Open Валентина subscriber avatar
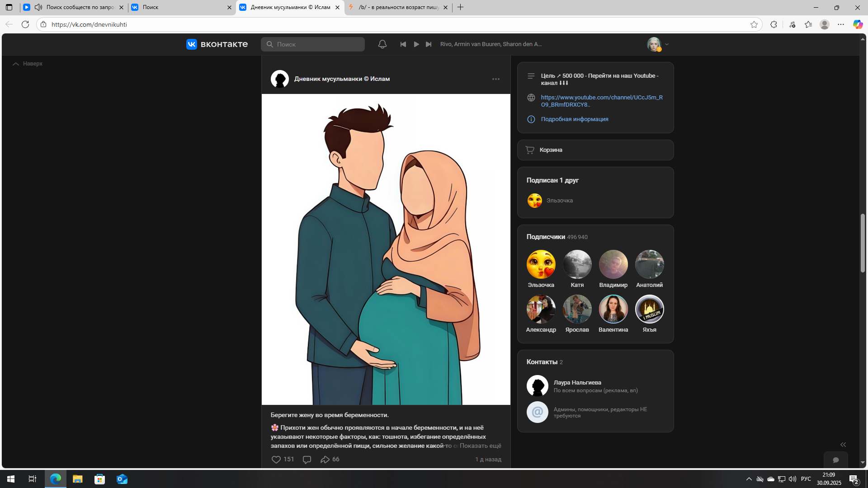The image size is (868, 488). coord(613,310)
